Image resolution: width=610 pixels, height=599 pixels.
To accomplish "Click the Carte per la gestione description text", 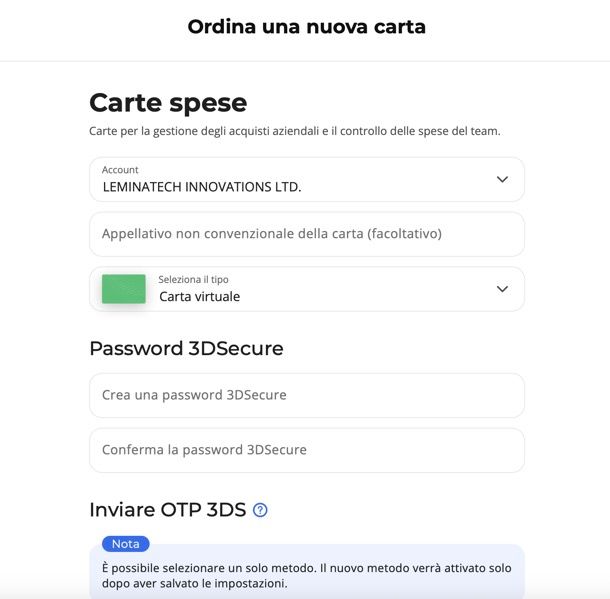I will pos(294,131).
